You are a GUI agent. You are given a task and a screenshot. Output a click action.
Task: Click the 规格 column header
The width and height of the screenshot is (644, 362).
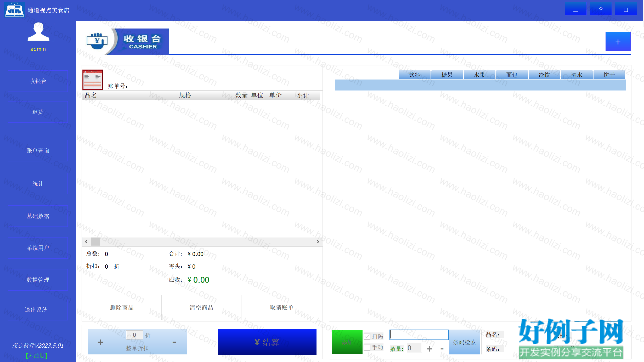185,95
